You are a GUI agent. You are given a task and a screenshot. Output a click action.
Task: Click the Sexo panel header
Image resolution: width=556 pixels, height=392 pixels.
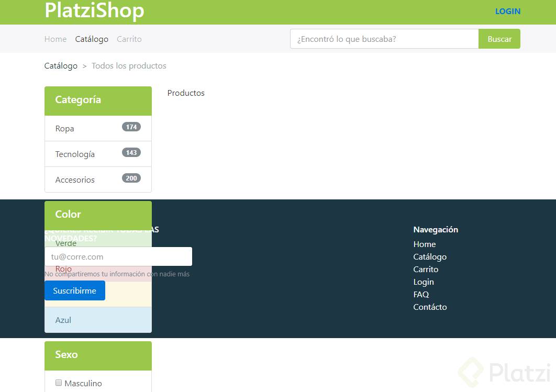pyautogui.click(x=98, y=355)
